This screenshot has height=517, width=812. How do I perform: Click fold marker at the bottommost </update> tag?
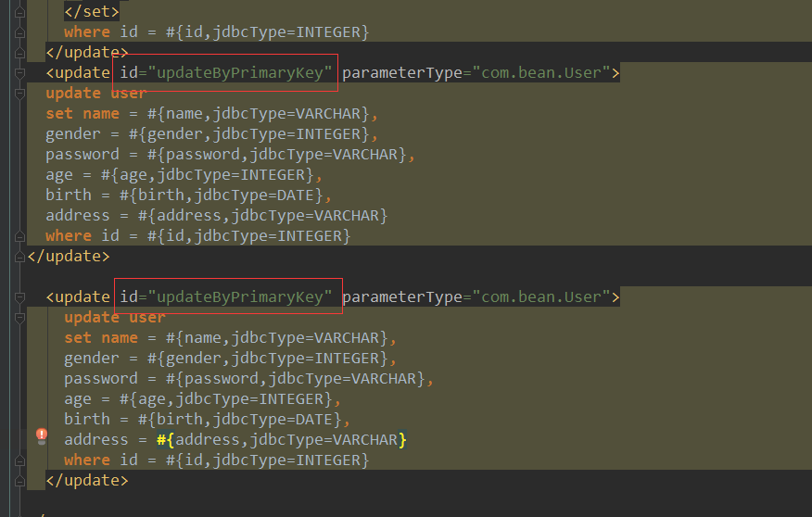[19, 481]
